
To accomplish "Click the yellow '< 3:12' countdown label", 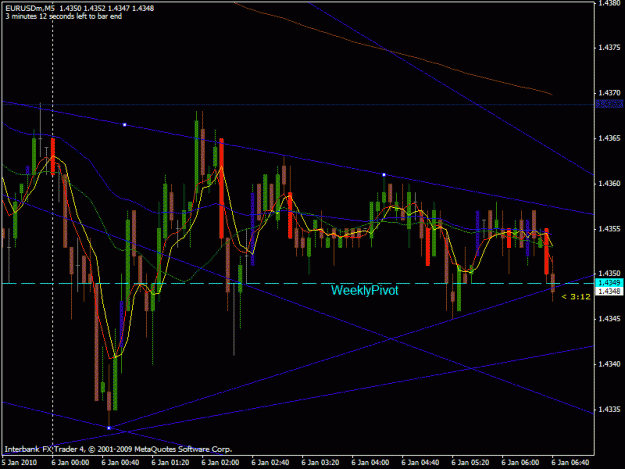I will pyautogui.click(x=576, y=296).
